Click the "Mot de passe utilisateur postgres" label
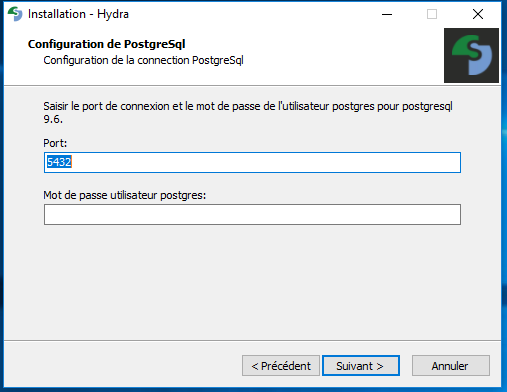Screen dimensions: 507x392 point(125,195)
